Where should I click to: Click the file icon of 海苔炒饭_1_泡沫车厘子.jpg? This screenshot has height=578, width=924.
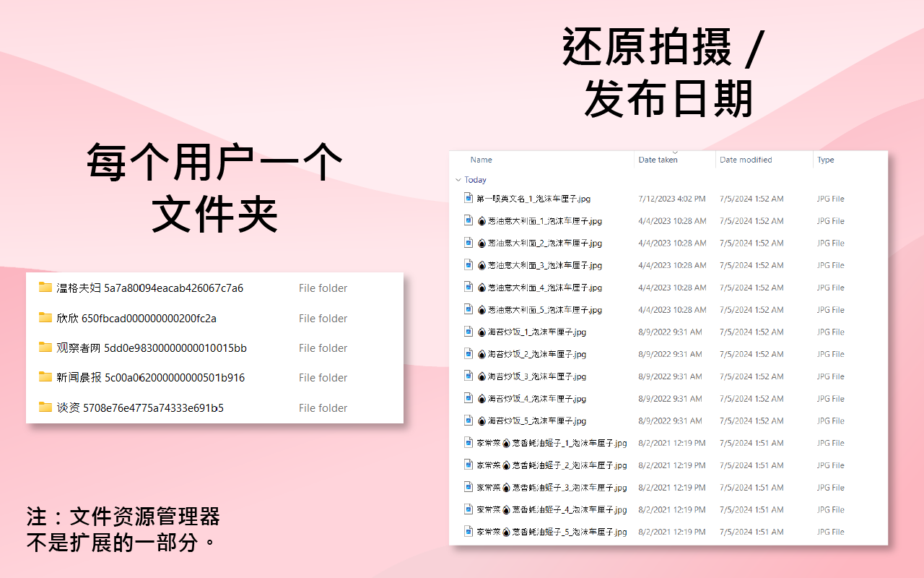pyautogui.click(x=468, y=332)
